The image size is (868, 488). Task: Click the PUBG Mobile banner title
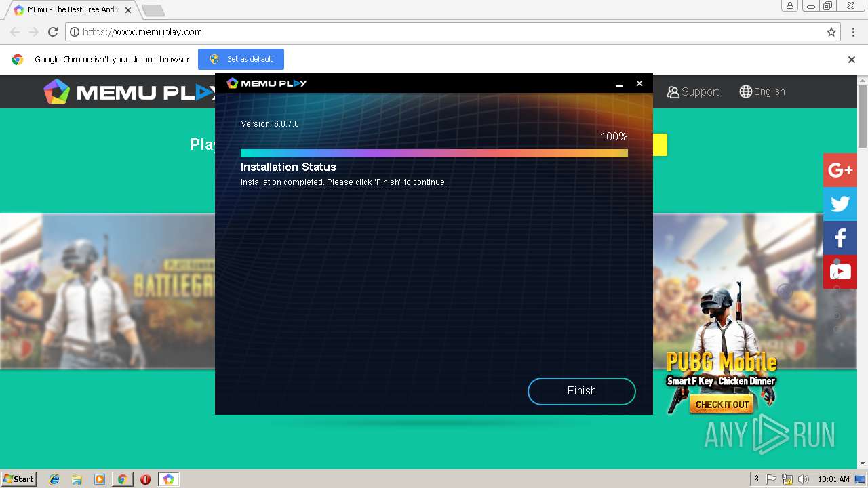pos(722,362)
